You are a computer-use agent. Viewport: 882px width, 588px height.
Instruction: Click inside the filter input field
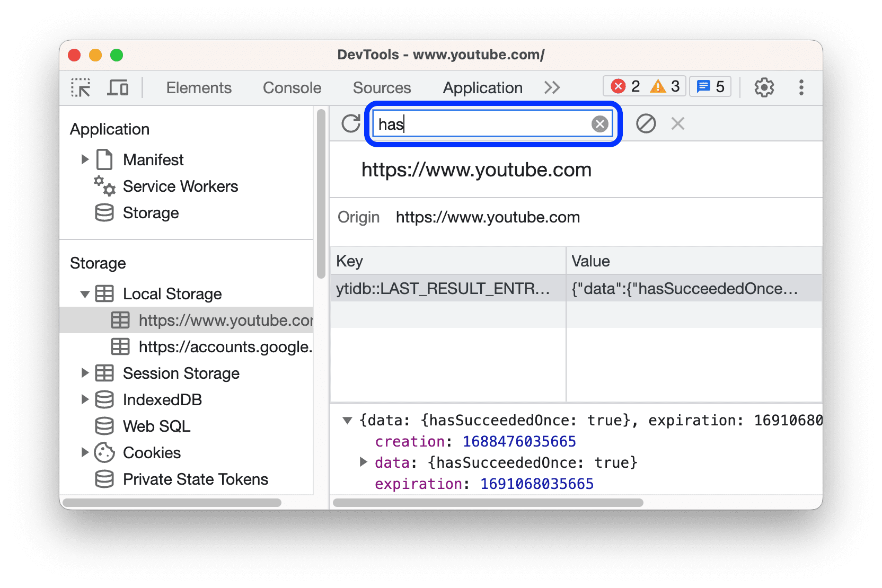477,123
